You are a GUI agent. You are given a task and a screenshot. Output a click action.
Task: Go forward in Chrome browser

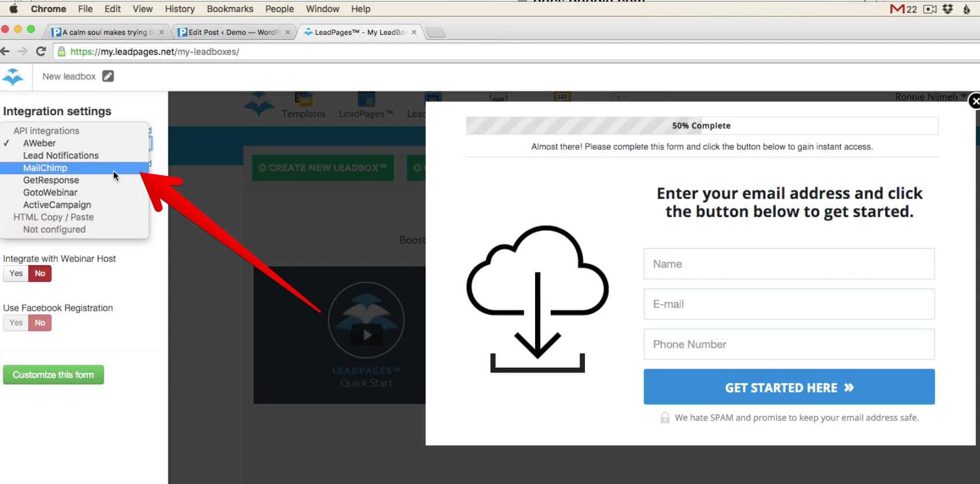[23, 52]
